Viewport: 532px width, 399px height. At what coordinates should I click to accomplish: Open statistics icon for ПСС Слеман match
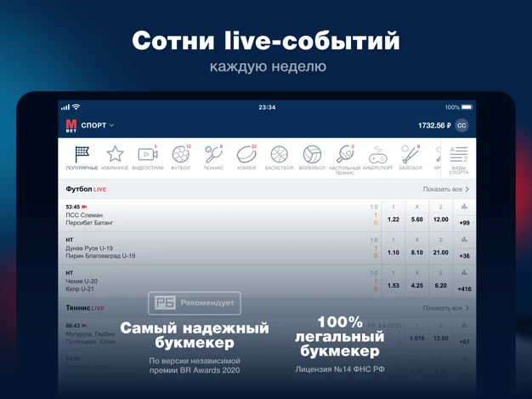tap(464, 207)
